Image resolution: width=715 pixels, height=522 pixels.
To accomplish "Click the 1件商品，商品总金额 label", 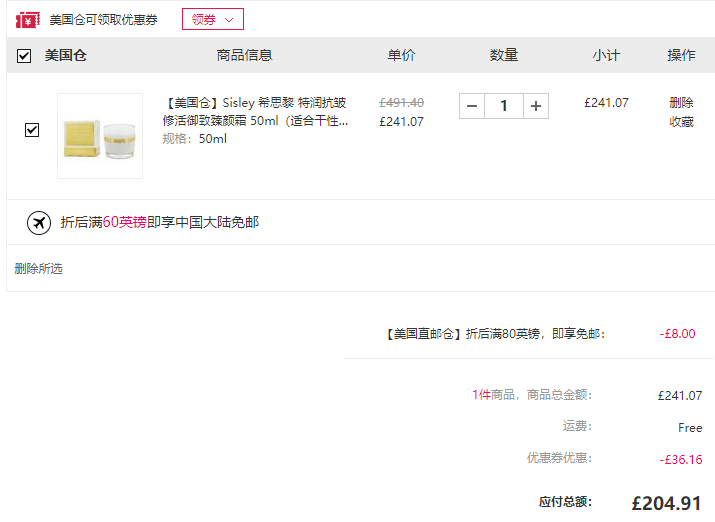I will tap(532, 394).
